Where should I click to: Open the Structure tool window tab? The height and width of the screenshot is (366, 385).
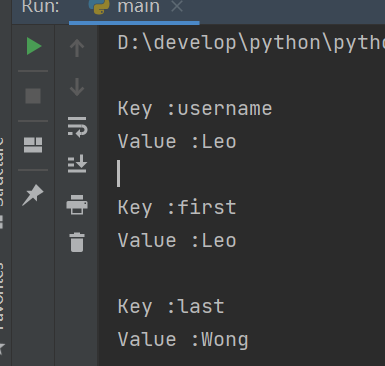[x=1, y=172]
